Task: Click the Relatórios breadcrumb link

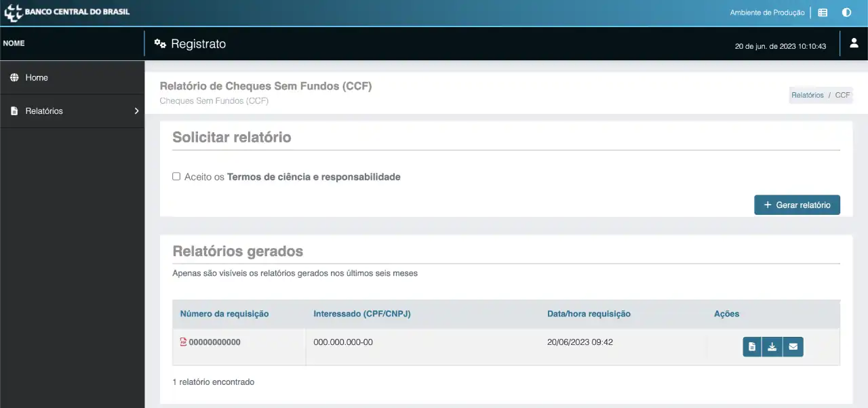Action: pyautogui.click(x=807, y=96)
